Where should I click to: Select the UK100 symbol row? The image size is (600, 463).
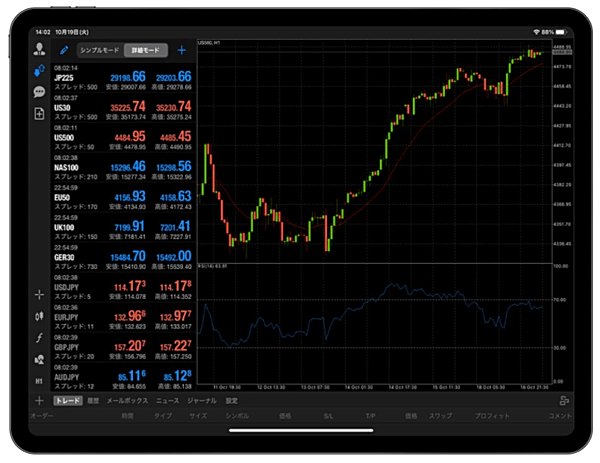(x=123, y=227)
